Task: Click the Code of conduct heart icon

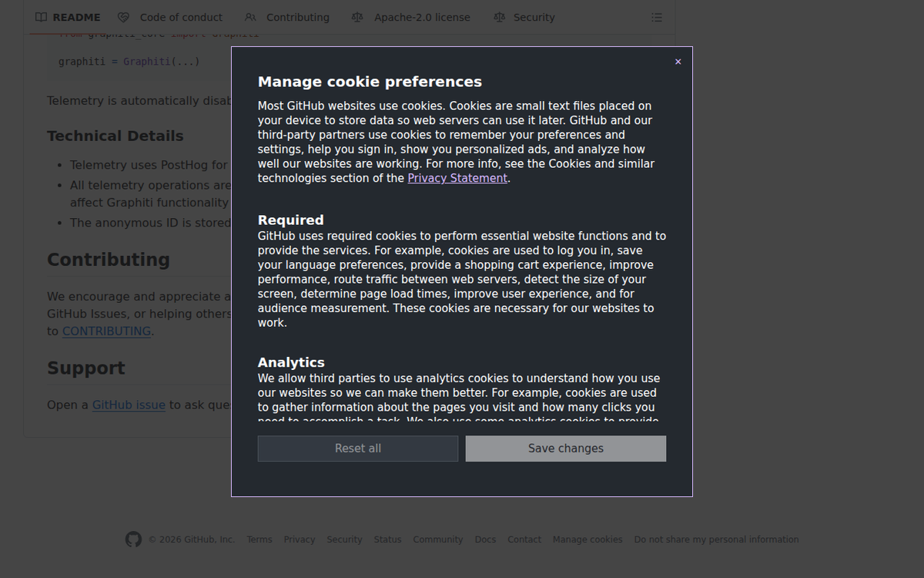Action: 123,17
